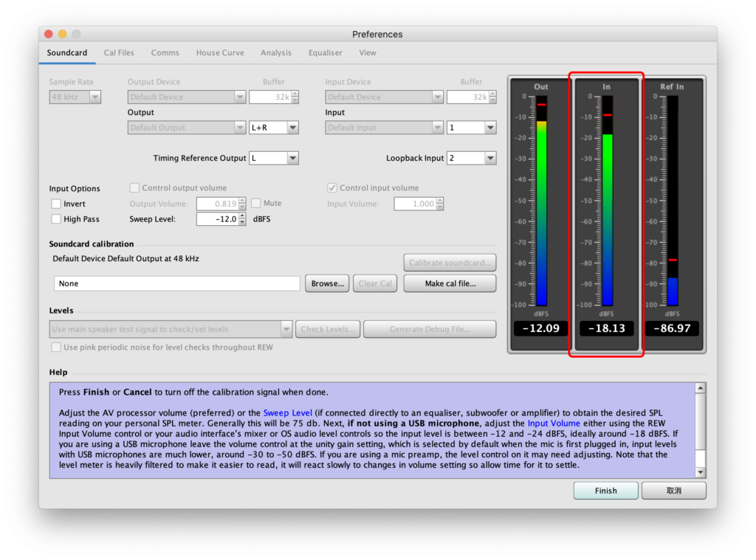Open the House Curve tab

point(220,53)
